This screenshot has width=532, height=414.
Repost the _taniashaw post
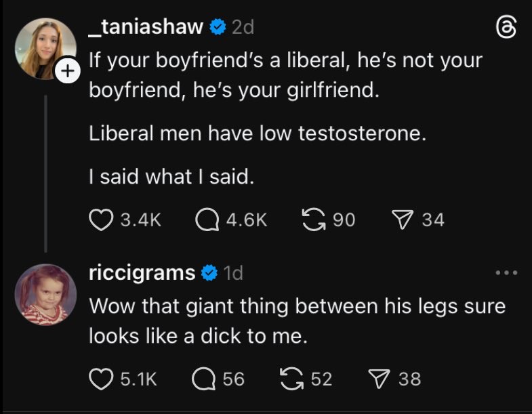click(312, 219)
